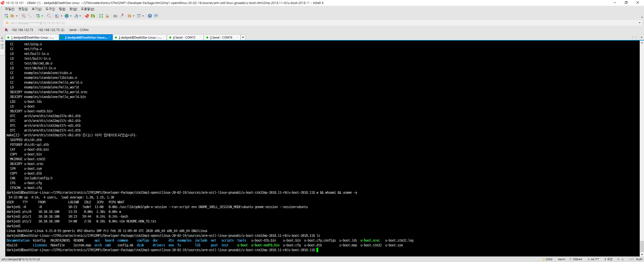This screenshot has width=644, height=262.
Task: Open the 도움말(H) menu
Action: (88, 9)
